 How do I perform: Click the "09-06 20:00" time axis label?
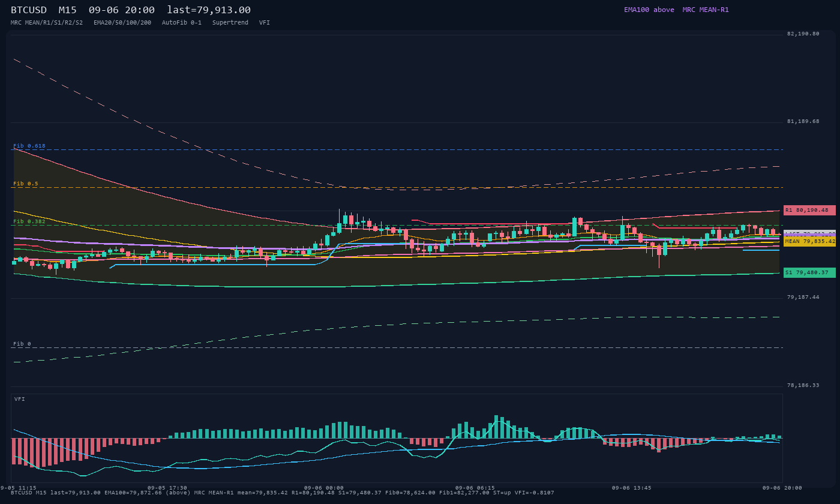pos(782,488)
